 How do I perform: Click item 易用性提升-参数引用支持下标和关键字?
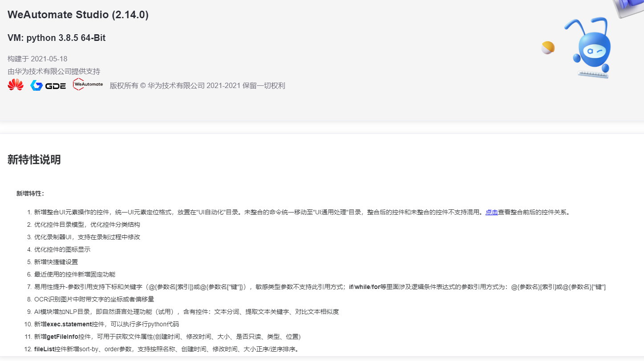[320, 287]
